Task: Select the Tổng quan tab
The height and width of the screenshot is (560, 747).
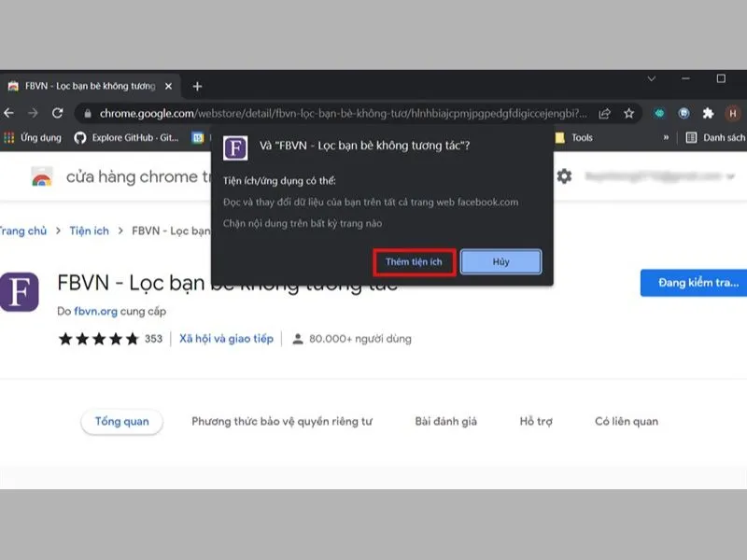Action: click(x=122, y=422)
